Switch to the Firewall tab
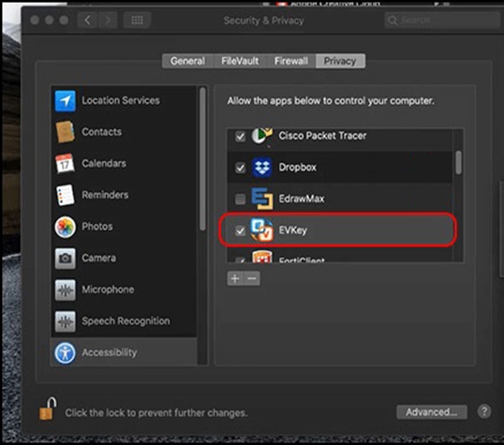The height and width of the screenshot is (445, 504). (291, 61)
